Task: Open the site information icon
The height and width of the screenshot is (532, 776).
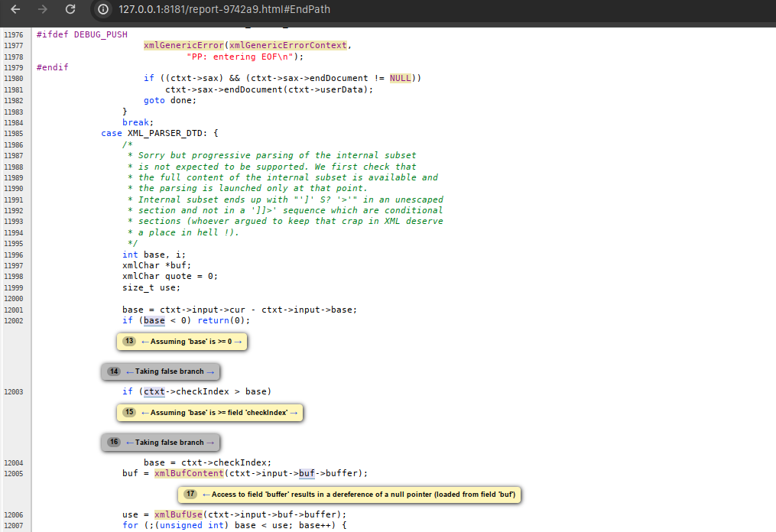Action: coord(103,10)
